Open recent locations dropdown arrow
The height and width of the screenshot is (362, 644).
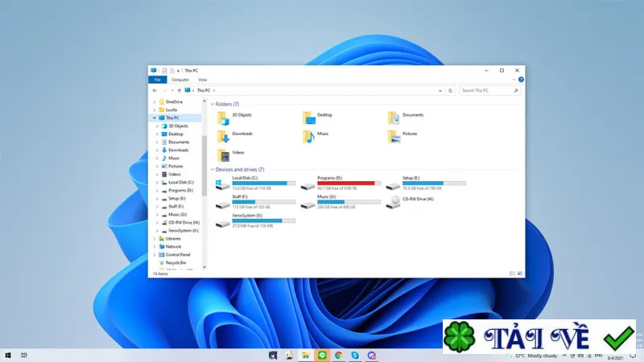point(172,90)
